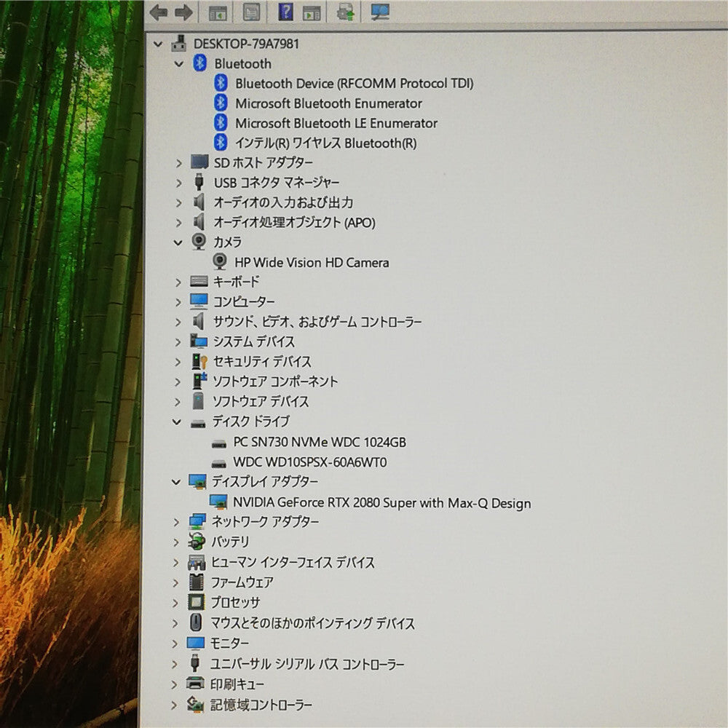Expand オーディオの入力および出力 category
The image size is (728, 728).
pyautogui.click(x=179, y=203)
